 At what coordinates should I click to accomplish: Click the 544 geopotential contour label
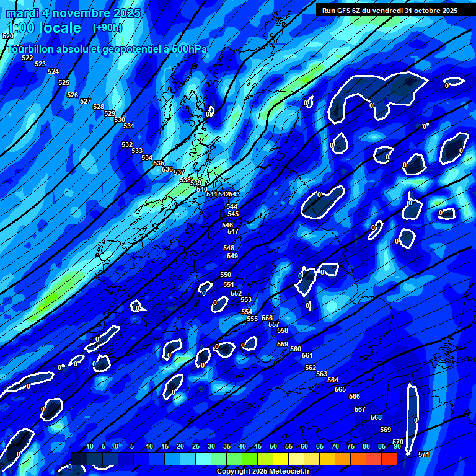pyautogui.click(x=232, y=206)
